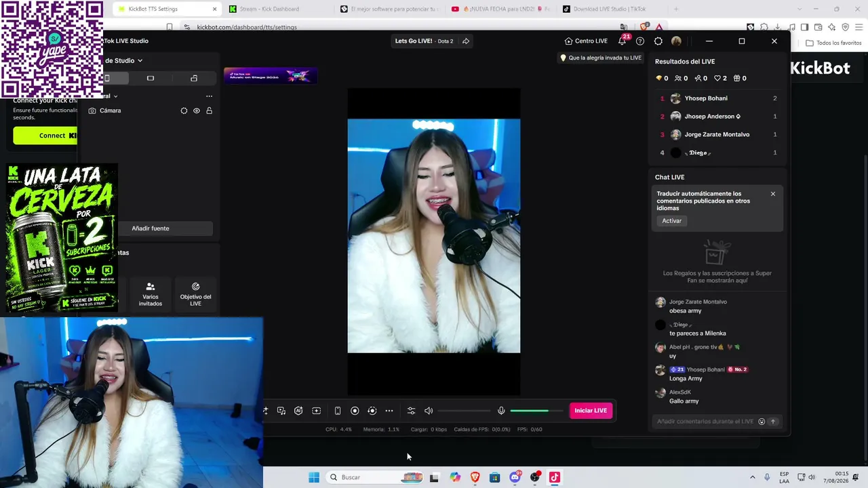This screenshot has width=868, height=488.
Task: Expand the 'de Studio' scene mode dropdown
Action: [x=124, y=60]
